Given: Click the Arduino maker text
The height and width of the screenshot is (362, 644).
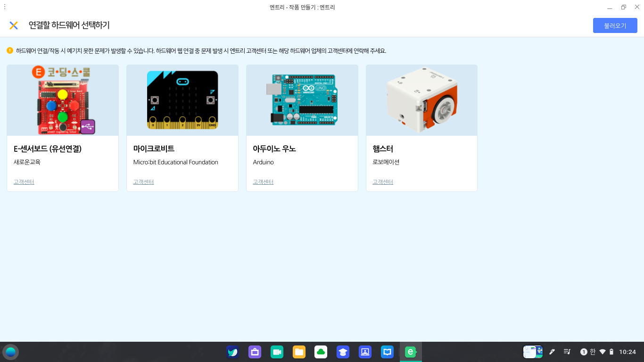Looking at the screenshot, I should click(263, 162).
